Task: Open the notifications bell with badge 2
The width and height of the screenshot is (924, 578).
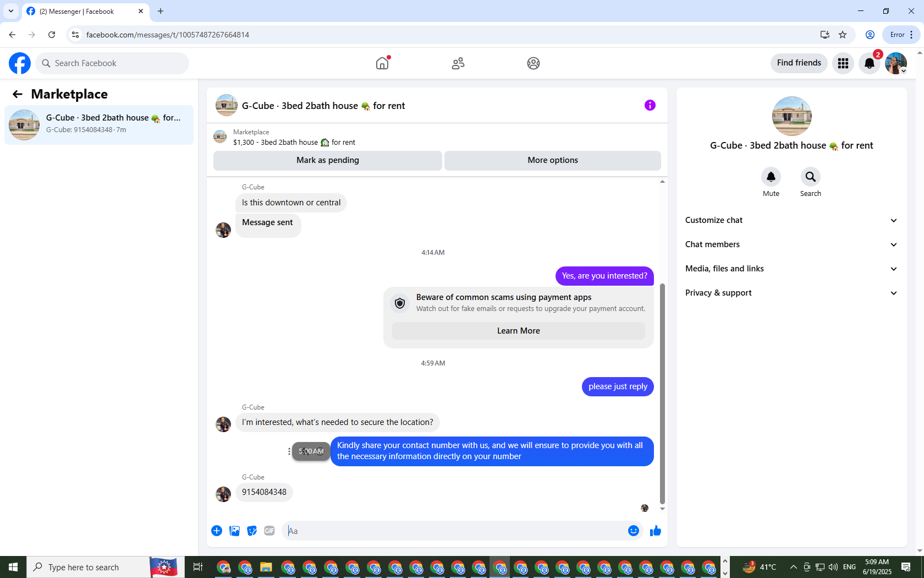Action: tap(870, 63)
